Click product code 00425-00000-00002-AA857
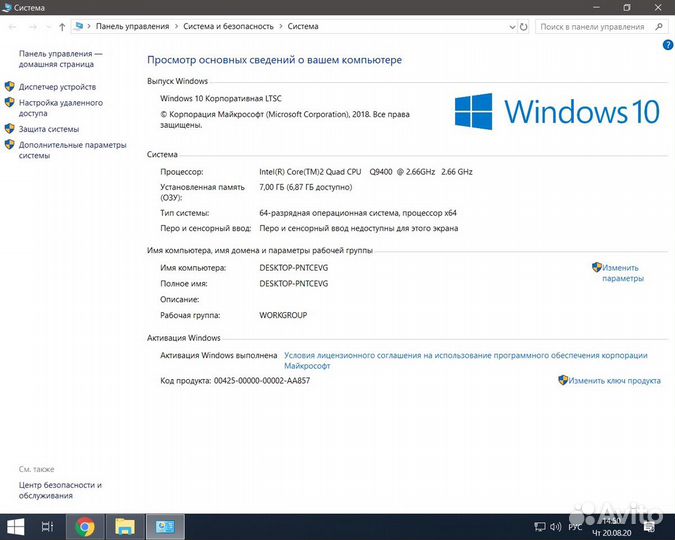The width and height of the screenshot is (675, 540). [x=262, y=381]
